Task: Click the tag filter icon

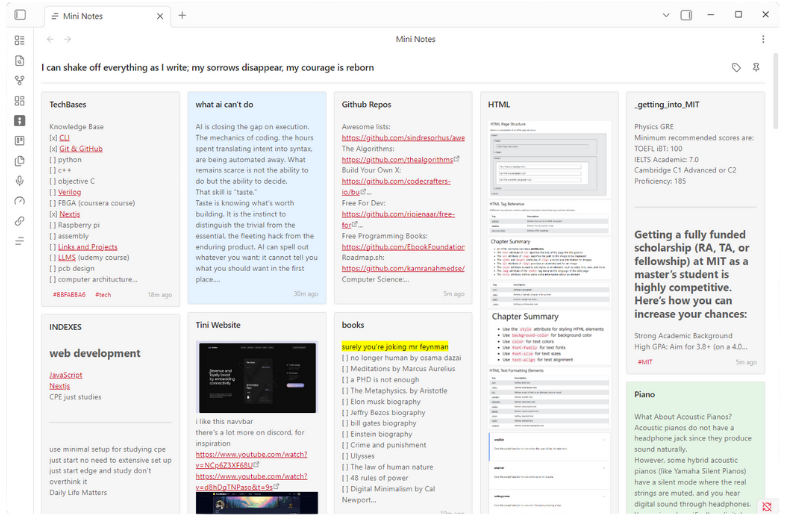Action: (x=736, y=68)
